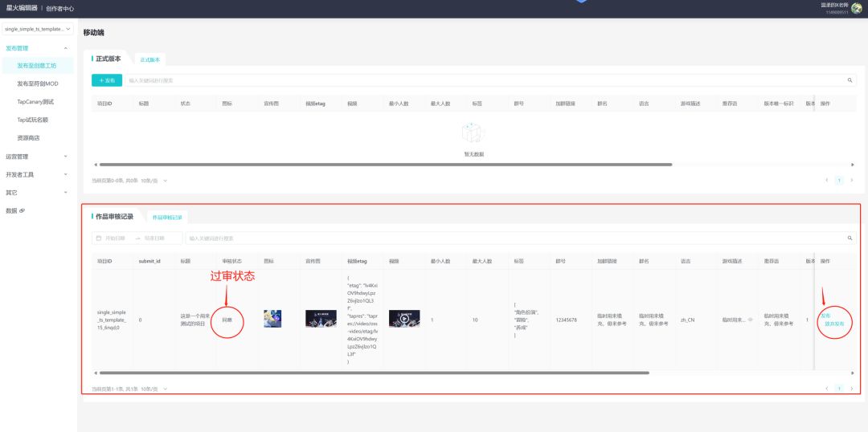
Task: Click 放弃发布 in the 操作 column
Action: (834, 324)
